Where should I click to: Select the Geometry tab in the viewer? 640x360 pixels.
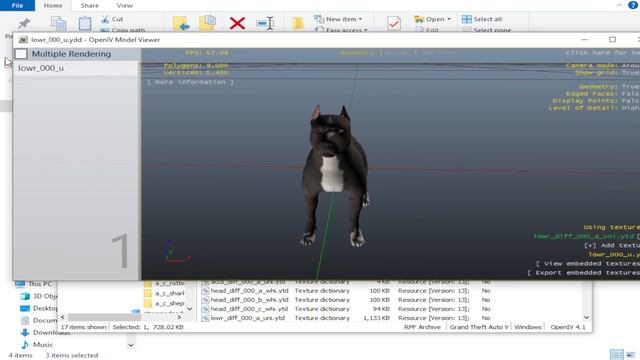point(357,53)
